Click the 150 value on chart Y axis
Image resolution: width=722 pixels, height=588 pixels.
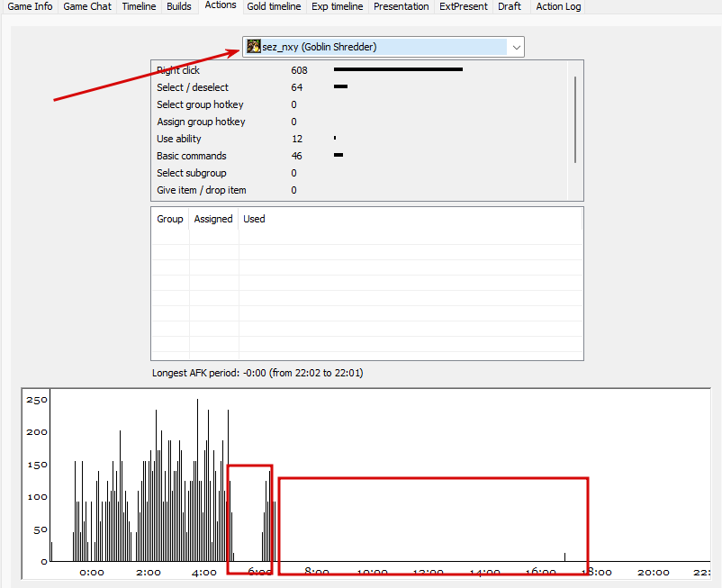[37, 465]
